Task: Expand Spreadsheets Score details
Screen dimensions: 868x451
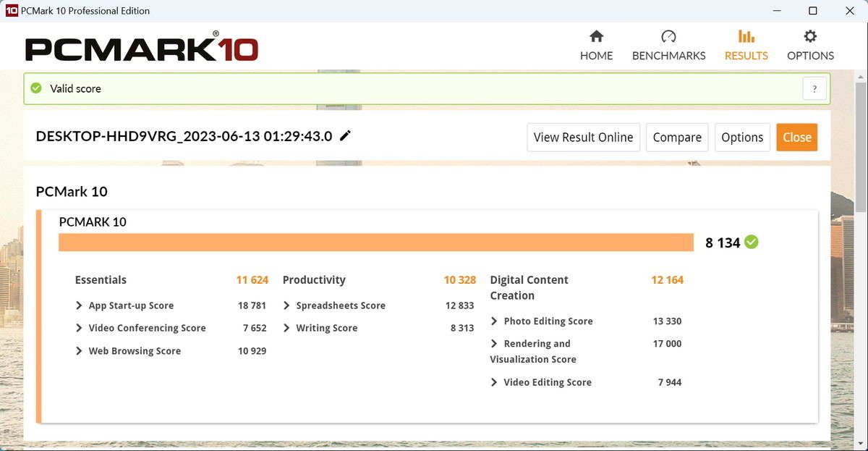Action: [286, 305]
